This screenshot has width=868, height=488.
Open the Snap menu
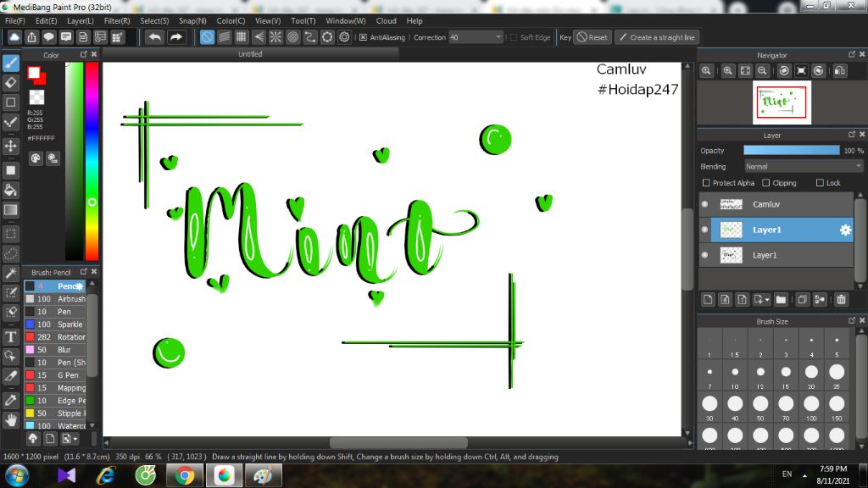(192, 21)
